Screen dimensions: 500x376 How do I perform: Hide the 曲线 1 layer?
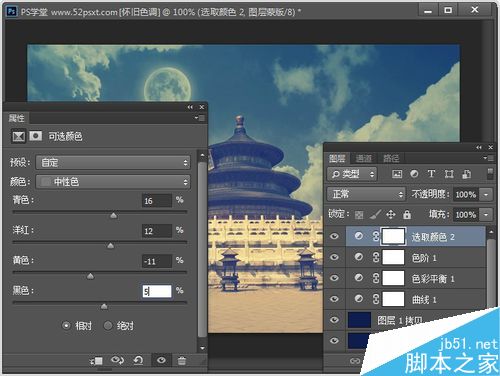point(334,299)
